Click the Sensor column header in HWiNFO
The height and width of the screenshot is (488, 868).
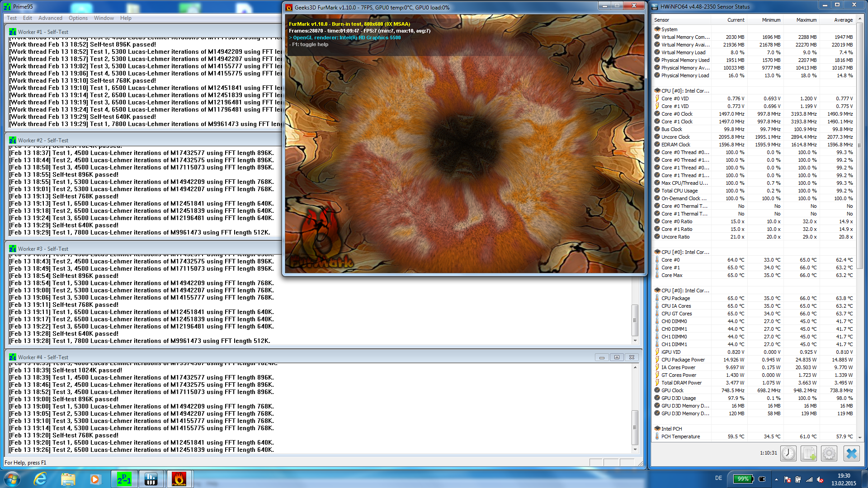pos(681,20)
